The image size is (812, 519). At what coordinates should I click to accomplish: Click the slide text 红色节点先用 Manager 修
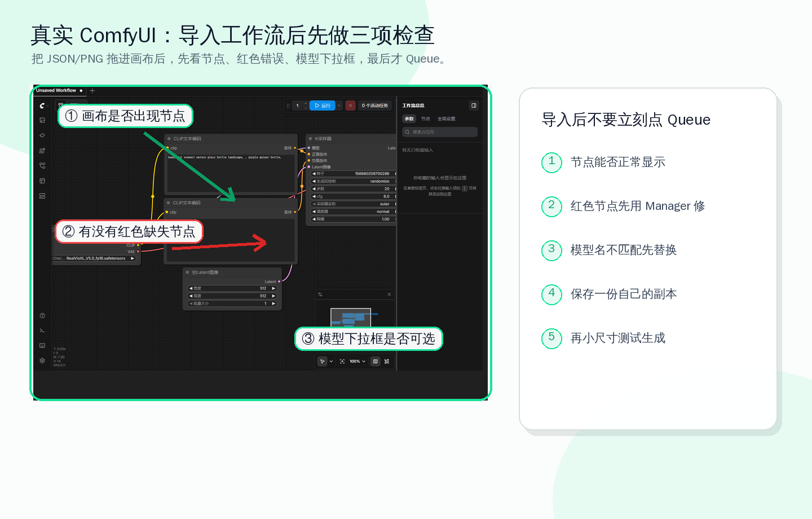tap(638, 206)
